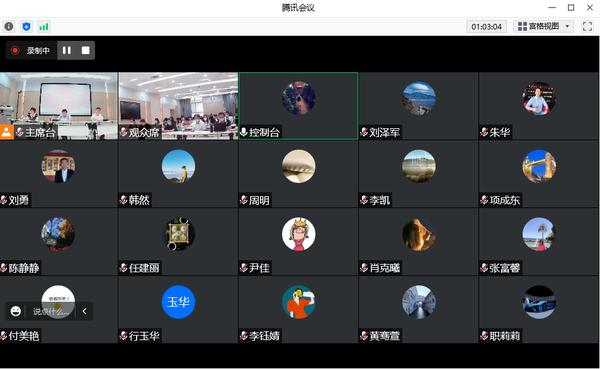
Task: Stop the recording
Action: pyautogui.click(x=85, y=51)
